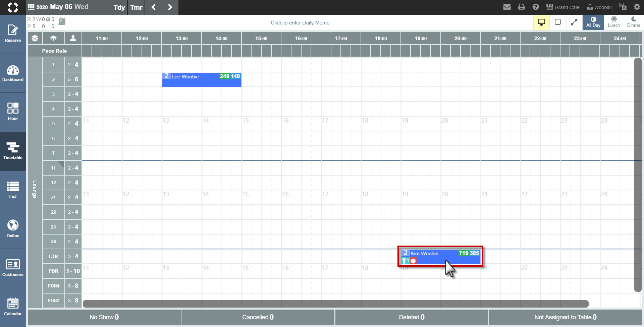Open the Customers section
The width and height of the screenshot is (644, 327).
click(13, 268)
